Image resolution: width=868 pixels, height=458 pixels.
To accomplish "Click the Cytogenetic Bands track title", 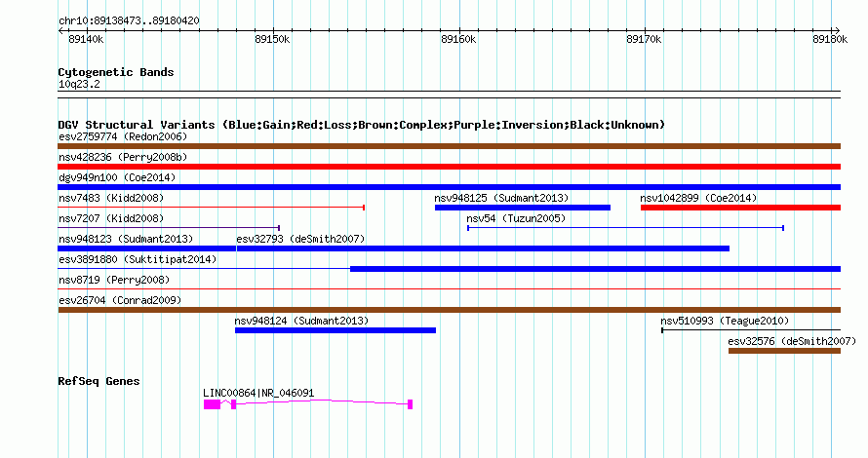I will [116, 72].
